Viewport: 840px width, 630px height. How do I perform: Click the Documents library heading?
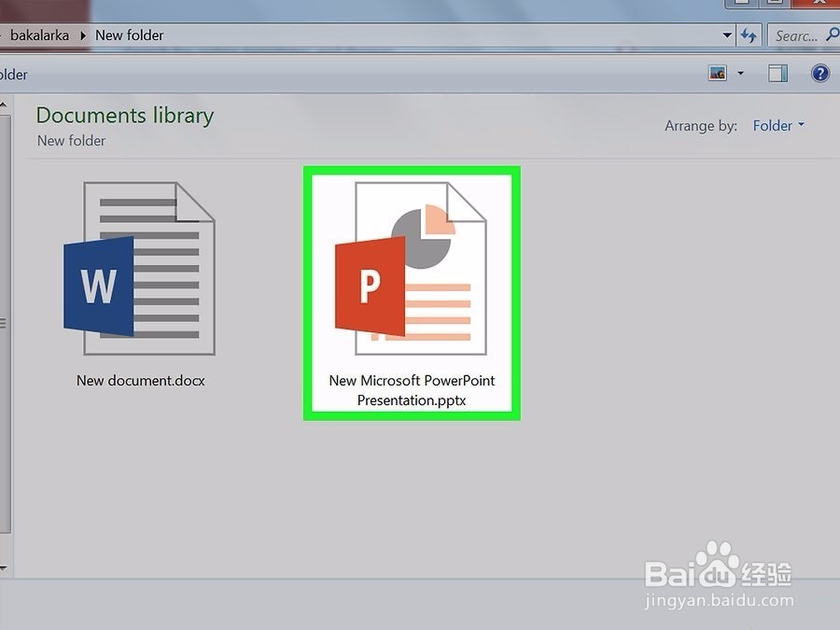click(x=125, y=116)
